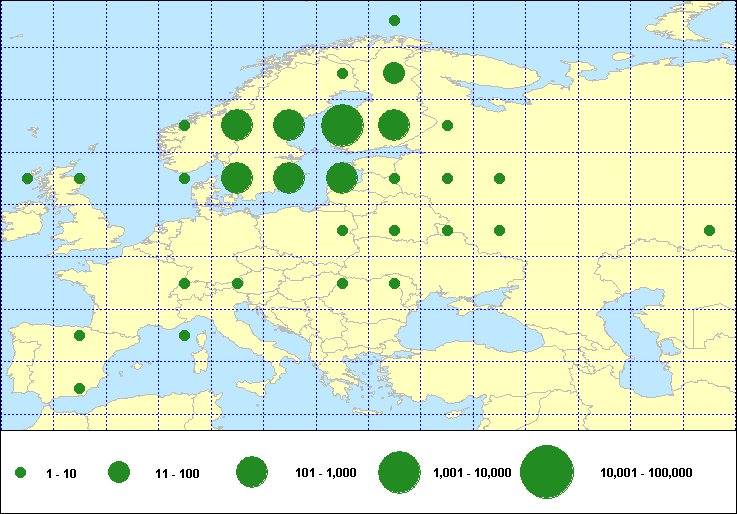Viewport: 737px width, 514px height.
Task: Click the northernmost small dot above Scandinavia
Action: click(x=394, y=20)
